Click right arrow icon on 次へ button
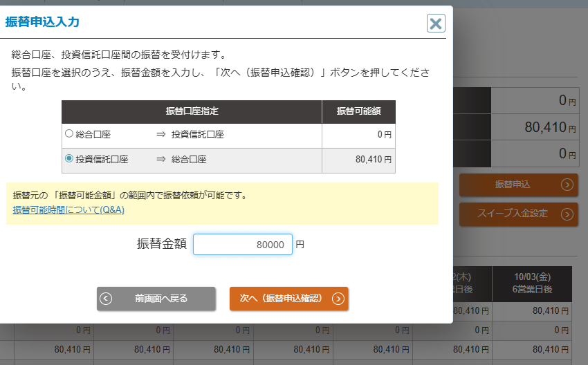This screenshot has width=588, height=365. [338, 299]
